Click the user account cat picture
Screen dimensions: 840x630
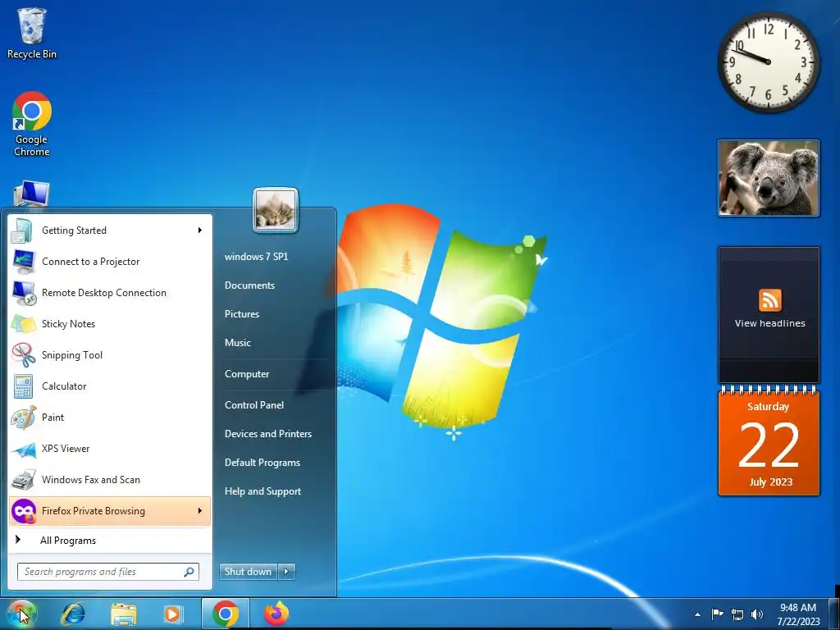point(276,211)
